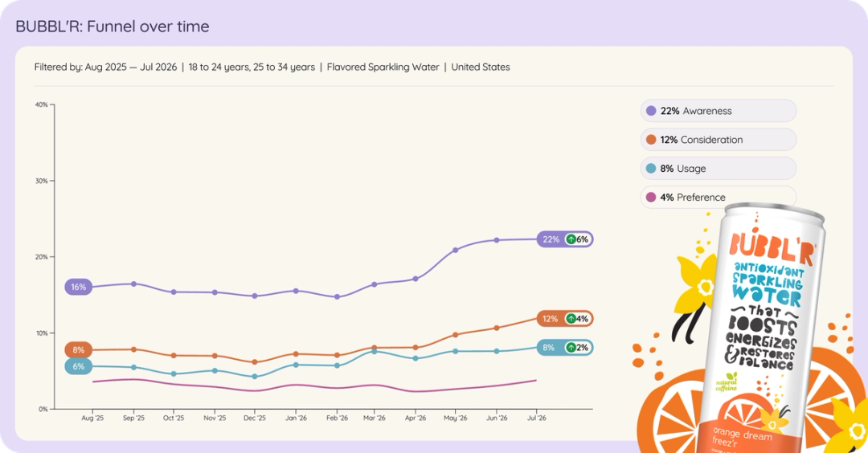Click the 'Aug 2025 — Jul 2026' date filter text
The height and width of the screenshot is (453, 868).
(x=131, y=67)
